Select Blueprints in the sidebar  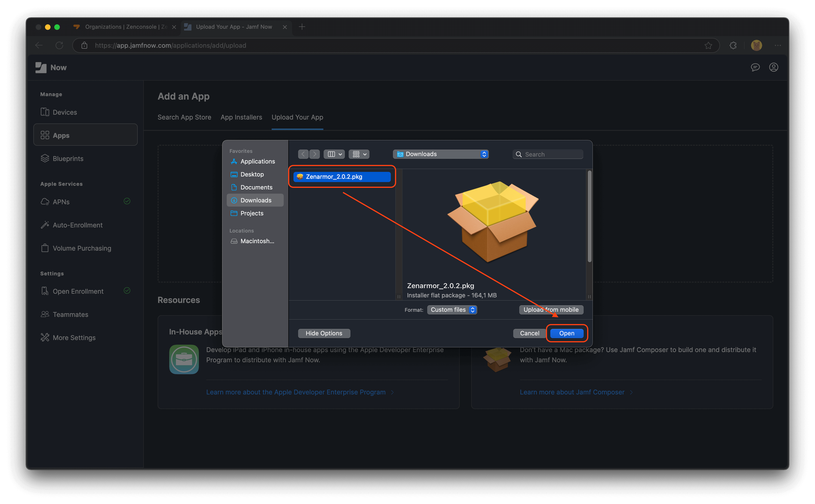pos(68,159)
